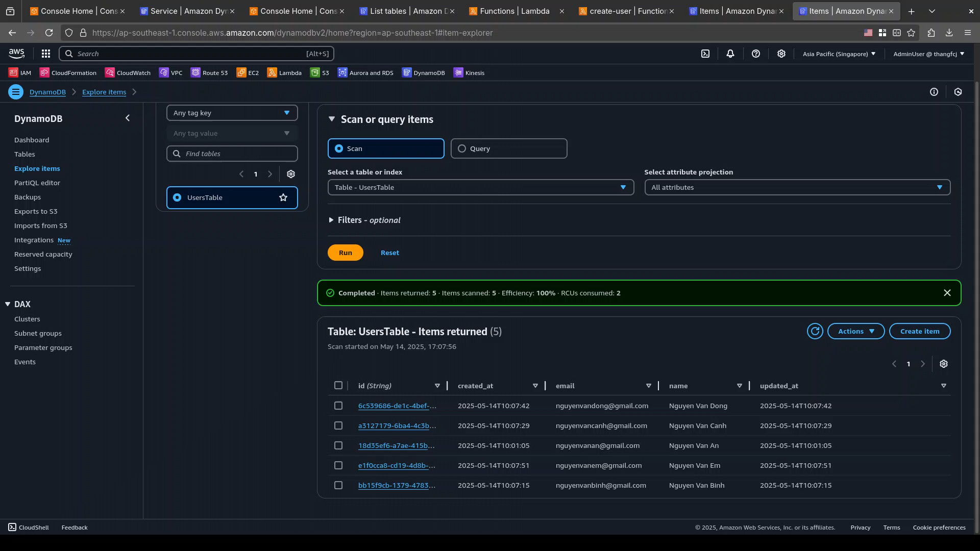Viewport: 980px width, 551px height.
Task: Open the Asia Pacific (Singapore) region selector
Action: point(839,54)
